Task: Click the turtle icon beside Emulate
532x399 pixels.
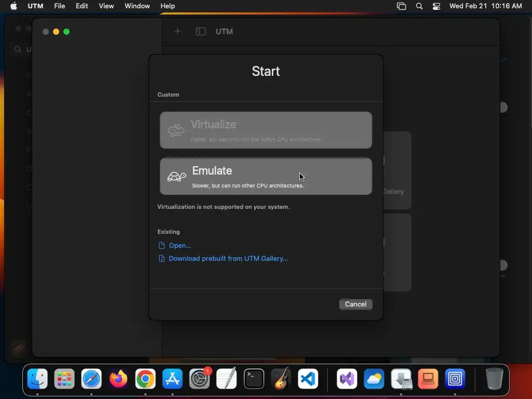Action: [177, 177]
